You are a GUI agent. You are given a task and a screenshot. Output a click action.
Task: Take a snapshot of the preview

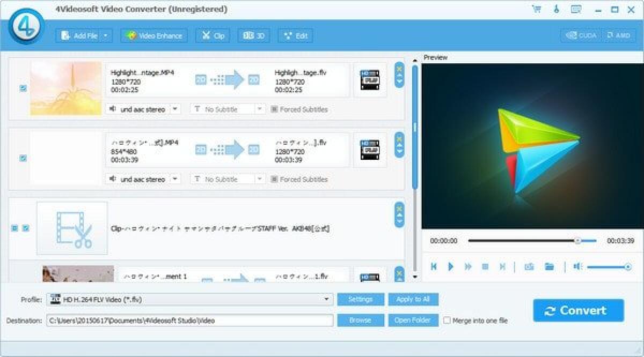point(529,265)
